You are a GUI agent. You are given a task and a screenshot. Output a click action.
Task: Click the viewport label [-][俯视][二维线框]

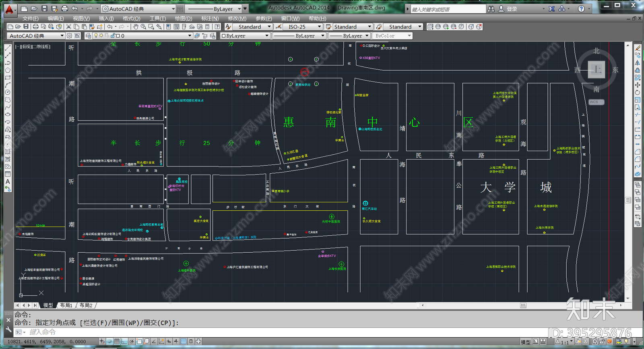33,46
